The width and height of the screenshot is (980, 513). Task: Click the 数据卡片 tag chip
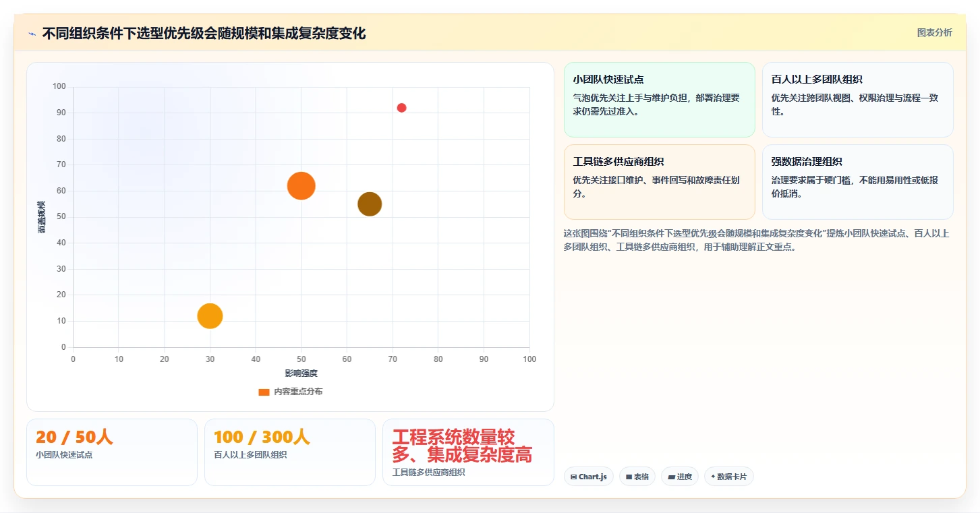(728, 477)
